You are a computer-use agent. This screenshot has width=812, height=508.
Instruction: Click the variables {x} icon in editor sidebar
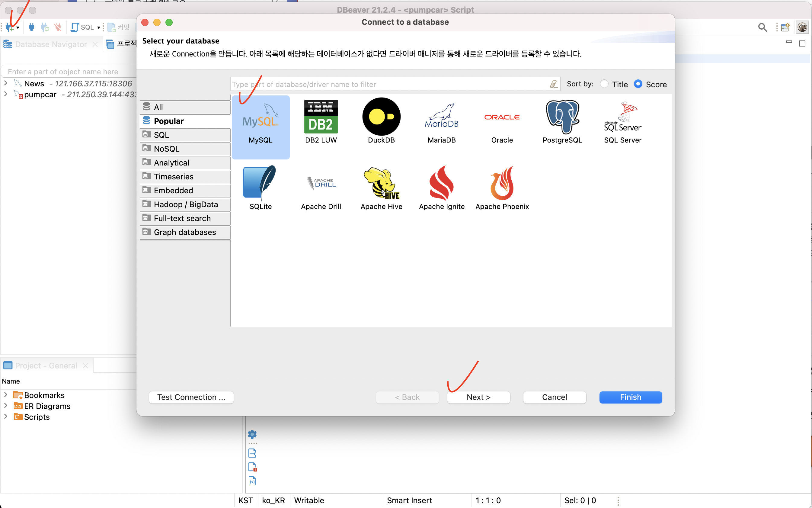point(252,481)
